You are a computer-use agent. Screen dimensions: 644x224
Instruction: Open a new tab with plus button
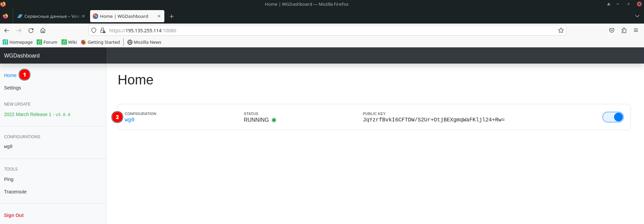[172, 16]
